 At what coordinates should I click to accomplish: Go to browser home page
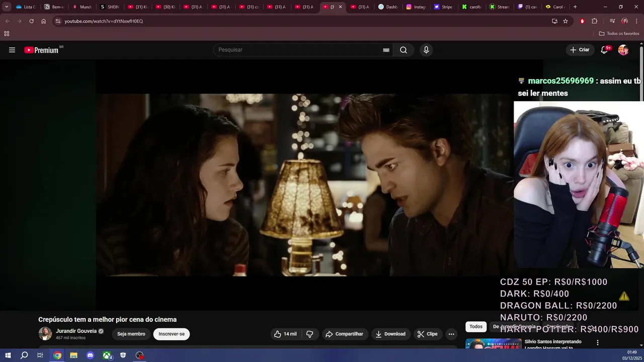(x=44, y=21)
